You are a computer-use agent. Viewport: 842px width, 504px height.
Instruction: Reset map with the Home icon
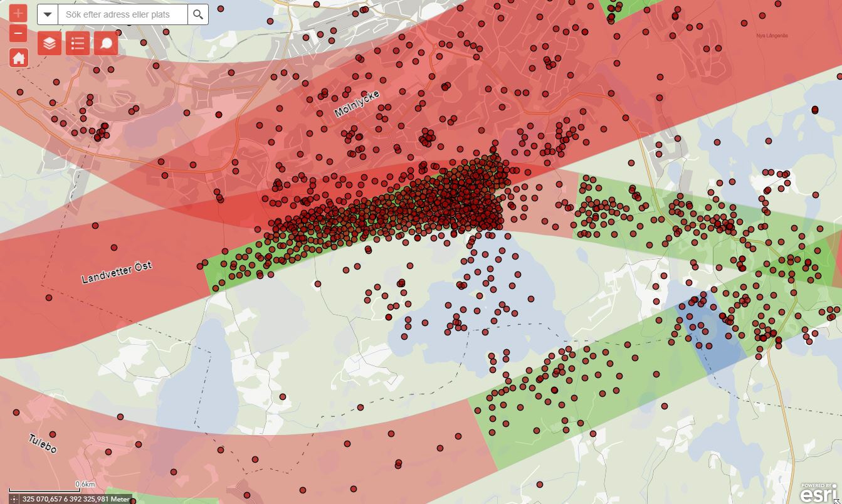(18, 58)
